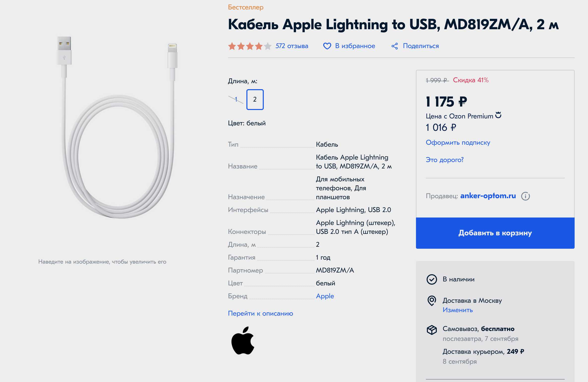Jump to description via Перейти к описанию
Image resolution: width=588 pixels, height=382 pixels.
[x=260, y=313]
